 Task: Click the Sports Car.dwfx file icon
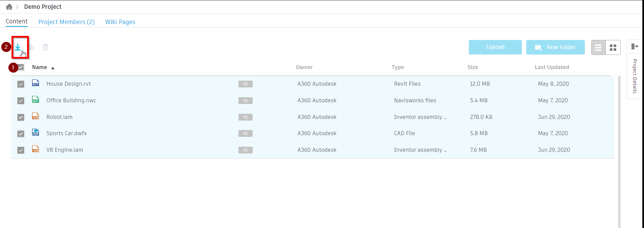pos(36,133)
